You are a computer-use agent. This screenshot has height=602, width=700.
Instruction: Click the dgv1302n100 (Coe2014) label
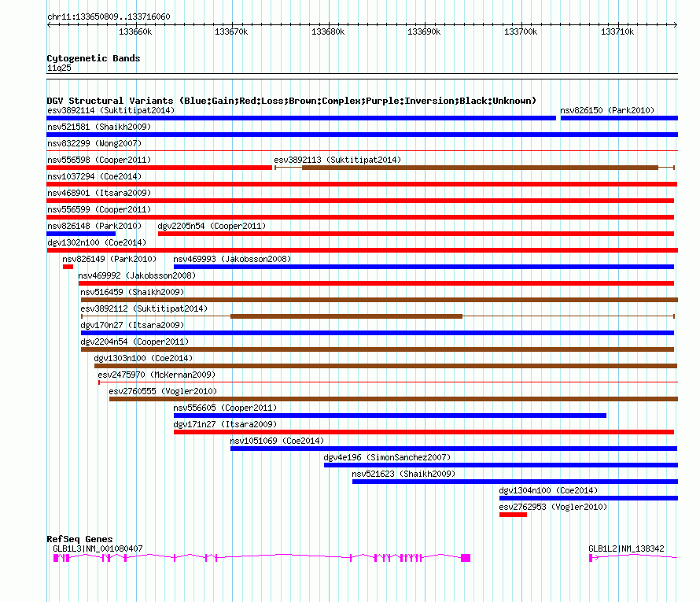[x=97, y=242]
